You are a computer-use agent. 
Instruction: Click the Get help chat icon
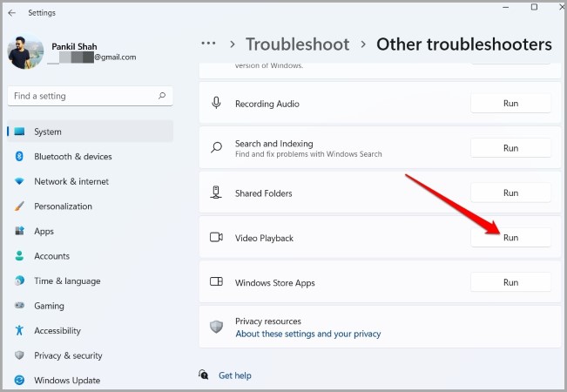(204, 375)
